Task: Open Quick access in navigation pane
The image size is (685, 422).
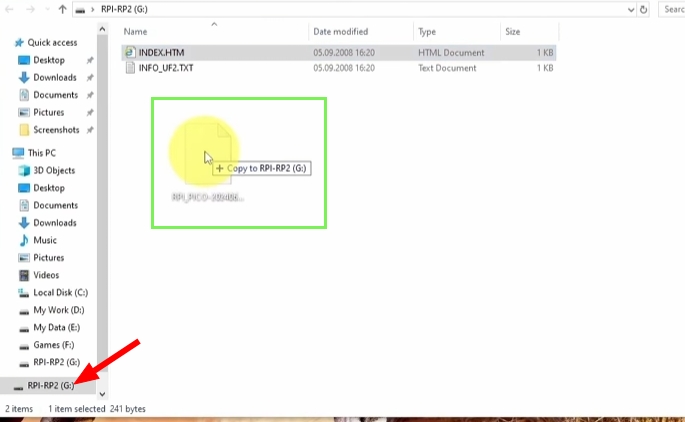Action: tap(52, 43)
